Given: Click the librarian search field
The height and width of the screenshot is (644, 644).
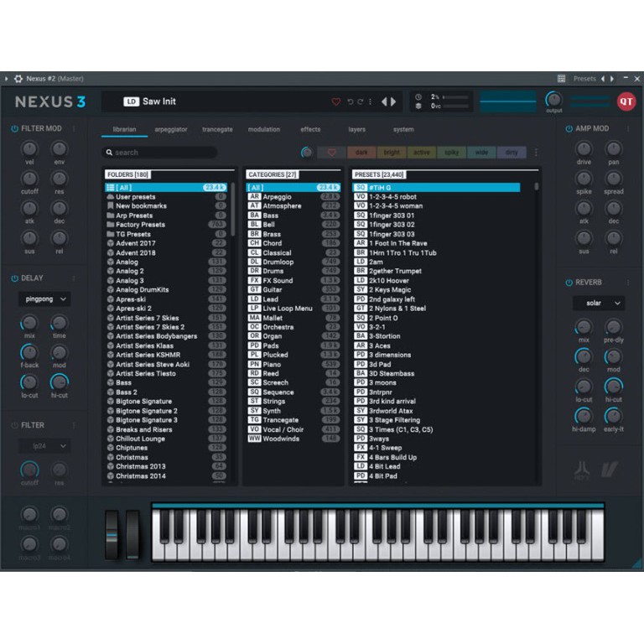Looking at the screenshot, I should 159,153.
